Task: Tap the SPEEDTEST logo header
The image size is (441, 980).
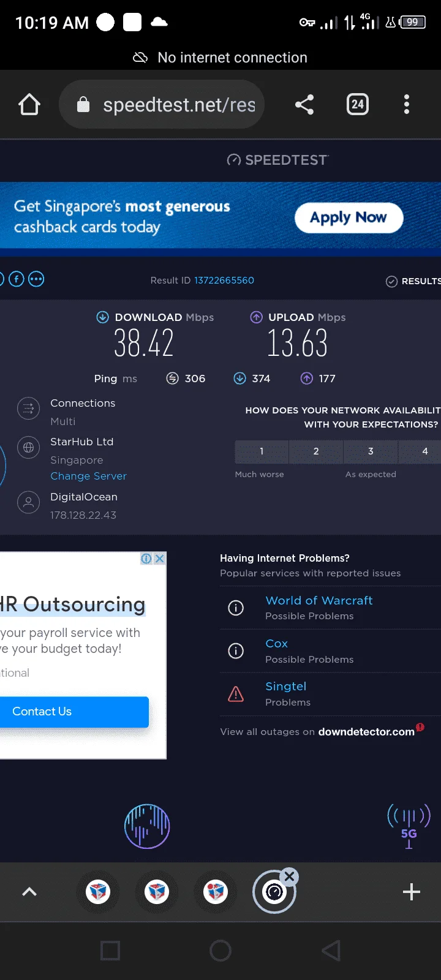Action: [x=277, y=160]
